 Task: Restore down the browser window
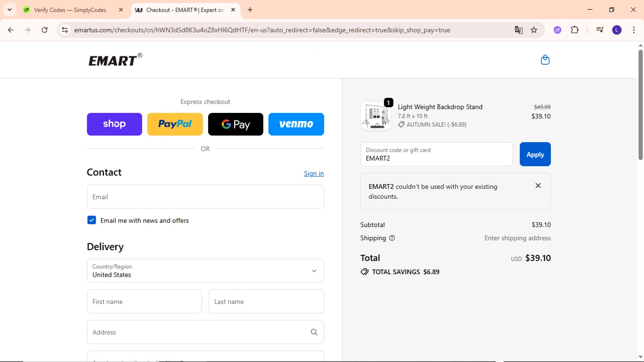(x=612, y=9)
